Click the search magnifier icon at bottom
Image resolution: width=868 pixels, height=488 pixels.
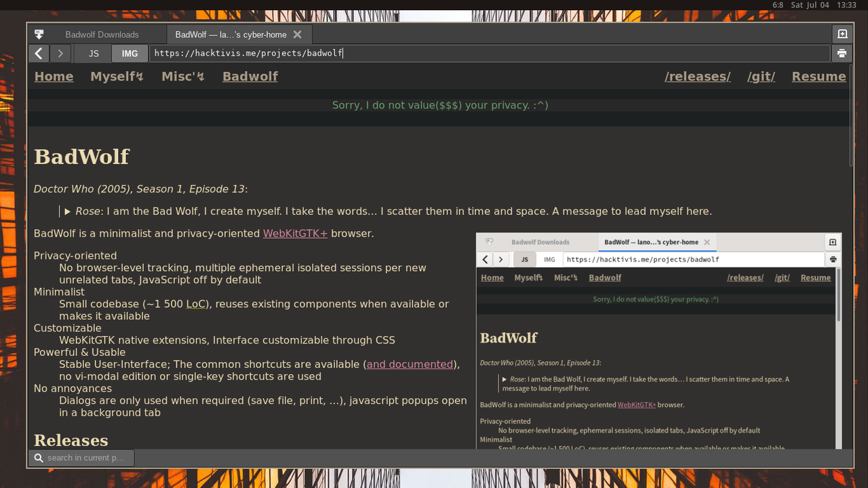39,458
